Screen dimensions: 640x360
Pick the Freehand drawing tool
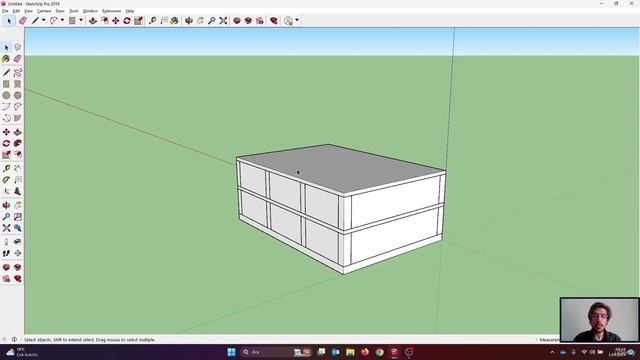(18, 73)
